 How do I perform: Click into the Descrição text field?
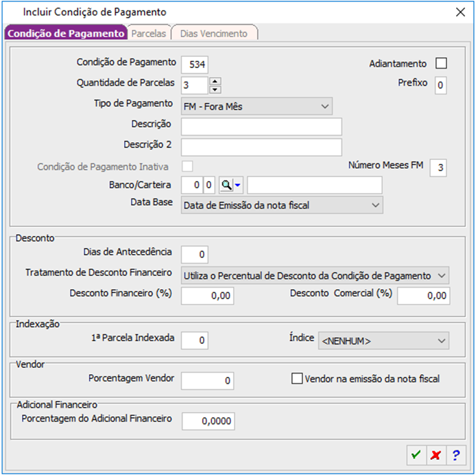tap(261, 126)
